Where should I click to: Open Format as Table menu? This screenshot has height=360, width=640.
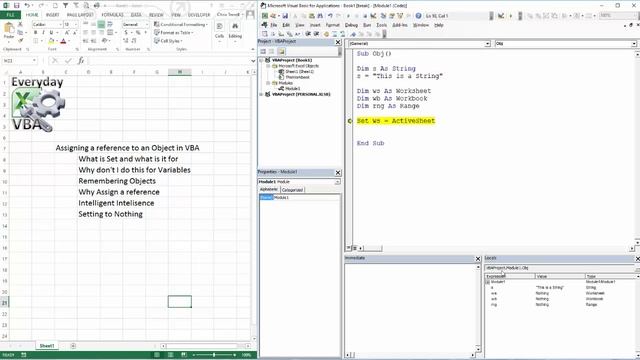pyautogui.click(x=174, y=33)
